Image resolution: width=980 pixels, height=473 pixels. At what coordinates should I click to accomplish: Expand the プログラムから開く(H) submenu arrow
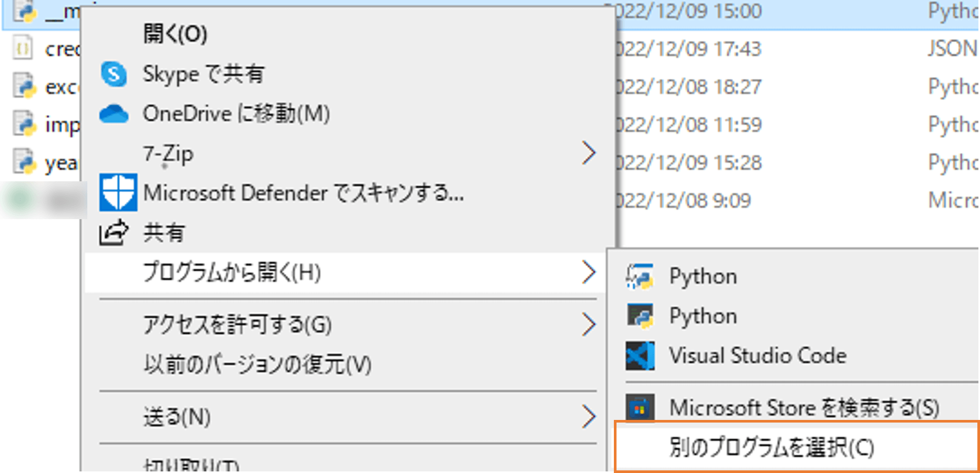click(589, 273)
